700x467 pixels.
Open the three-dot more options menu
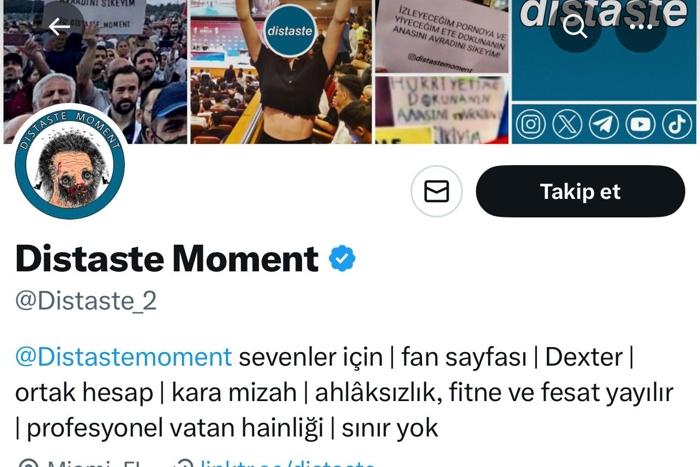641,27
